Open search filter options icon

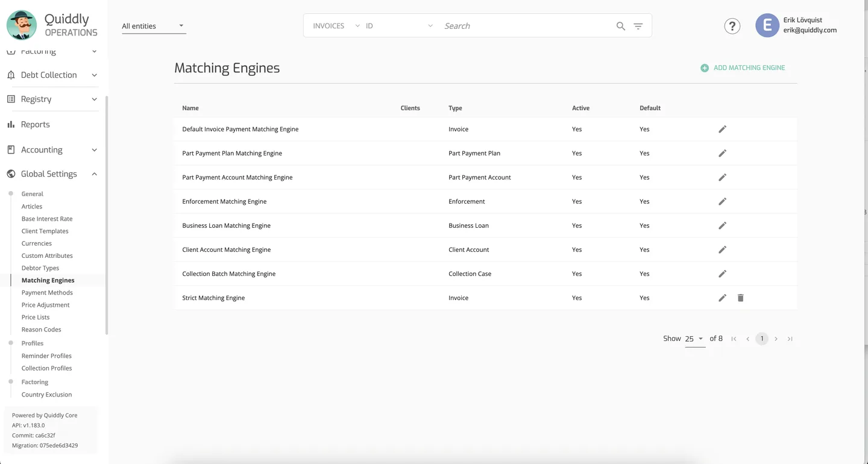pyautogui.click(x=638, y=26)
